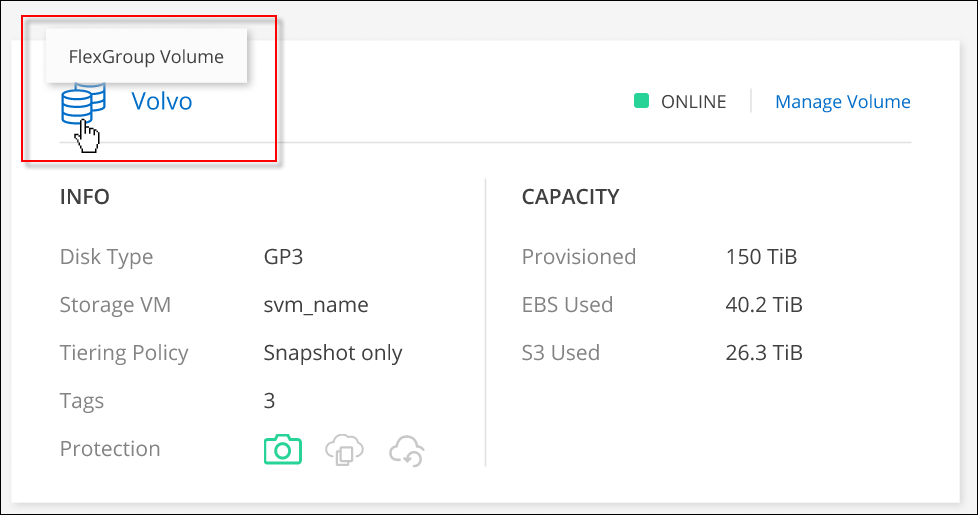Click the GP3 disk type value
This screenshot has width=978, height=515.
click(x=283, y=257)
